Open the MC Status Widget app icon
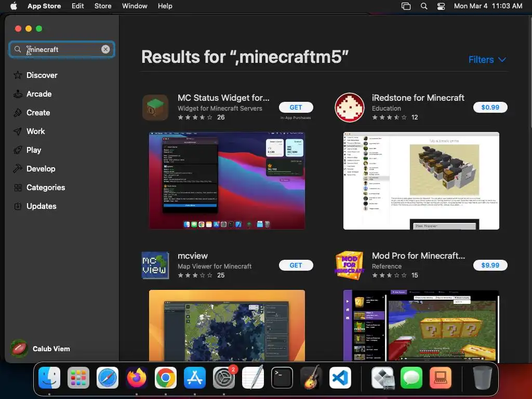 pos(155,108)
